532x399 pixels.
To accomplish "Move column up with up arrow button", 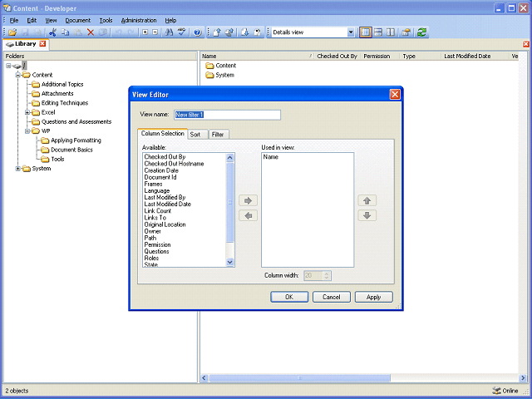I will coord(367,200).
